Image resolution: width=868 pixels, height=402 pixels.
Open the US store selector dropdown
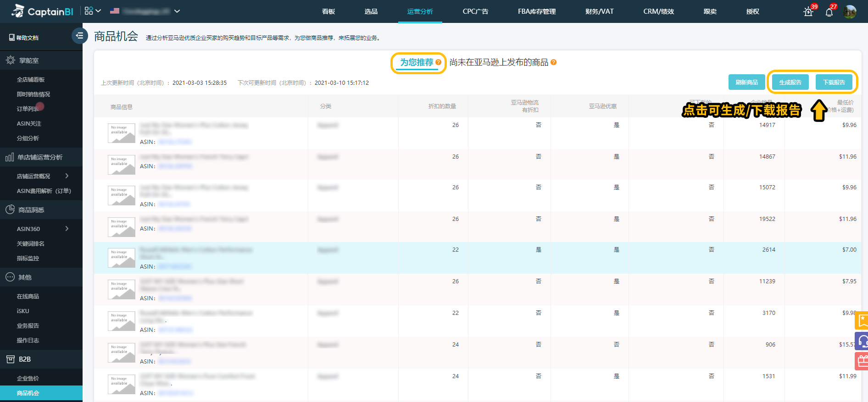pyautogui.click(x=145, y=11)
